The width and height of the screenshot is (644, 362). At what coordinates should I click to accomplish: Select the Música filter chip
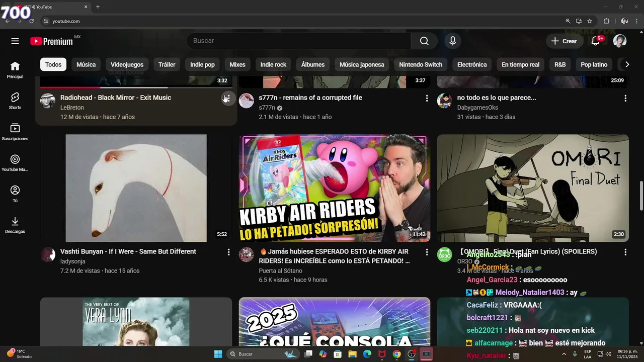coord(86,64)
